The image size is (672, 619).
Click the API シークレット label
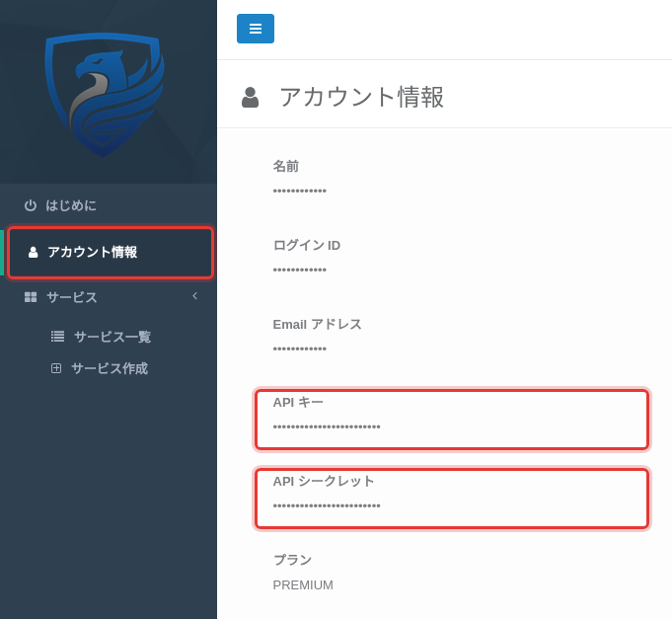coord(324,482)
